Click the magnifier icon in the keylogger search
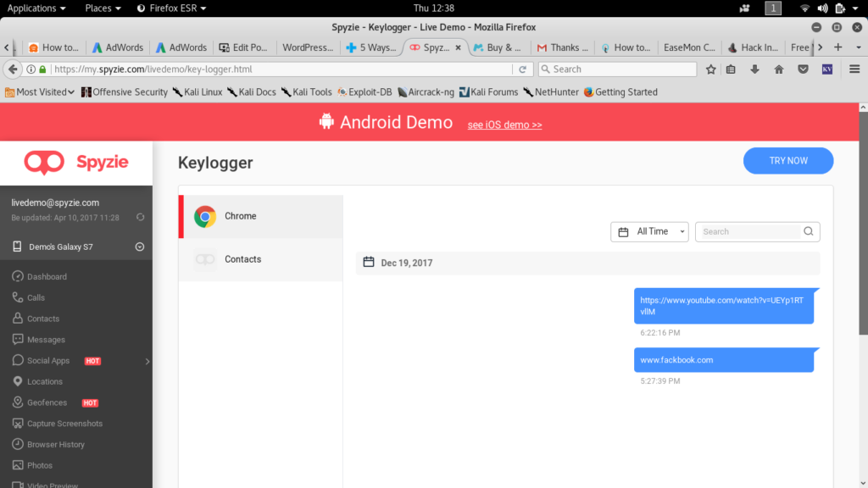The image size is (868, 488). point(808,231)
